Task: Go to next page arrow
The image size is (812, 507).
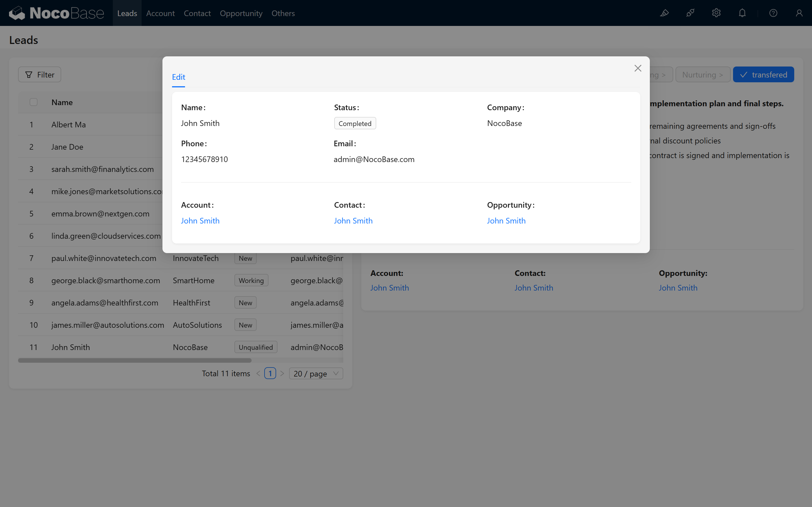Action: pos(282,373)
